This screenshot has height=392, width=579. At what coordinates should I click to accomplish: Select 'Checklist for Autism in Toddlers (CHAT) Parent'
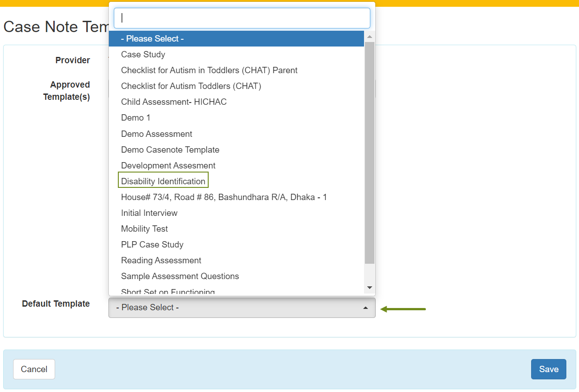[236, 70]
